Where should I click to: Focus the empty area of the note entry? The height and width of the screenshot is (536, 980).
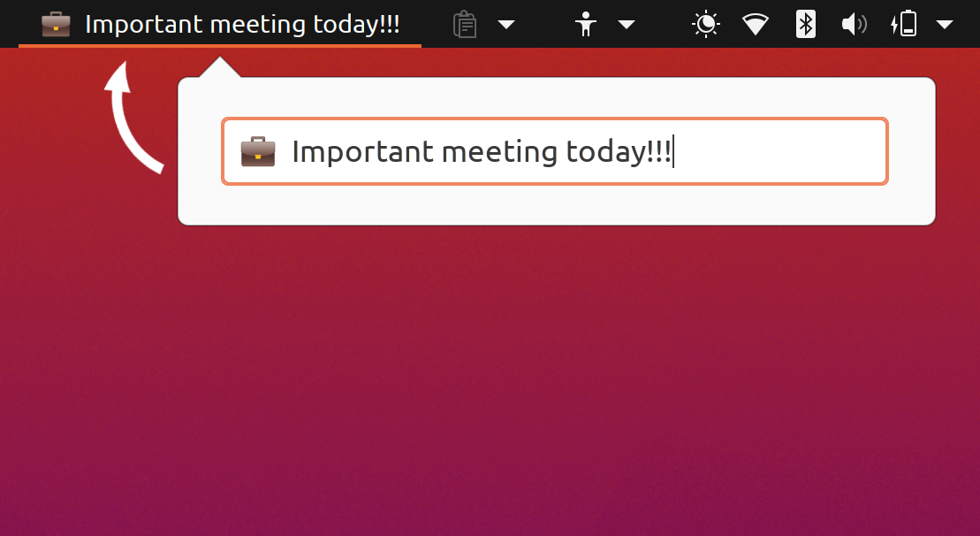pos(779,151)
